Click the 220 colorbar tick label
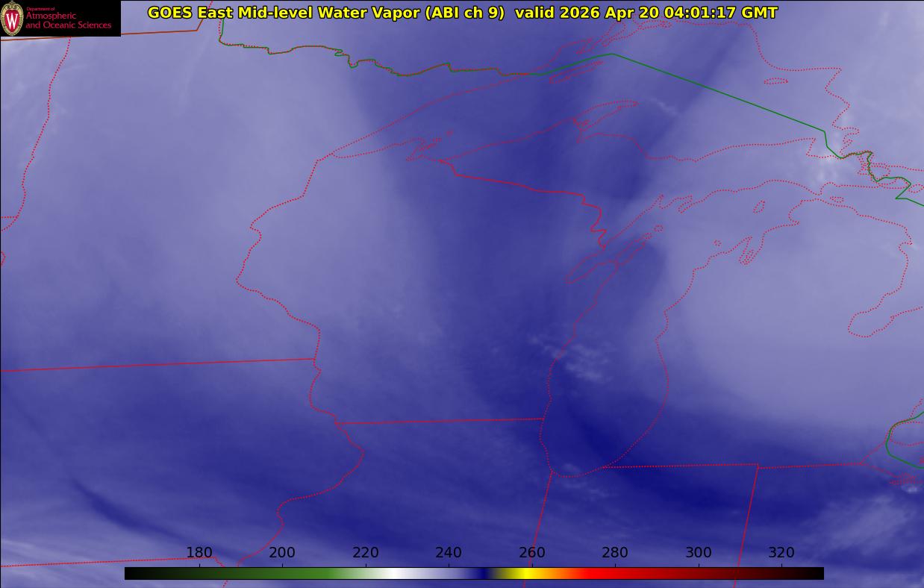This screenshot has width=924, height=588. [366, 553]
